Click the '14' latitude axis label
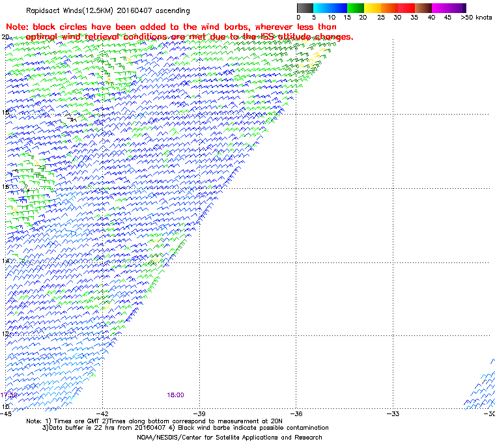 click(x=5, y=260)
